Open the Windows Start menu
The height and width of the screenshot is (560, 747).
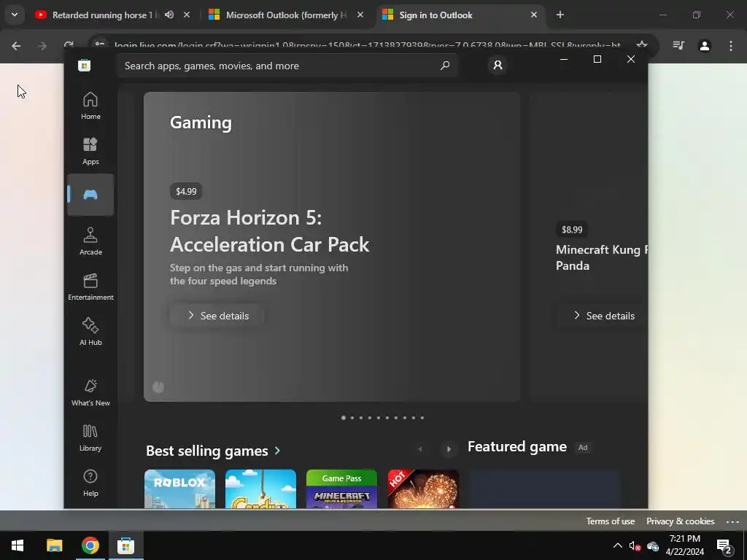pos(18,545)
